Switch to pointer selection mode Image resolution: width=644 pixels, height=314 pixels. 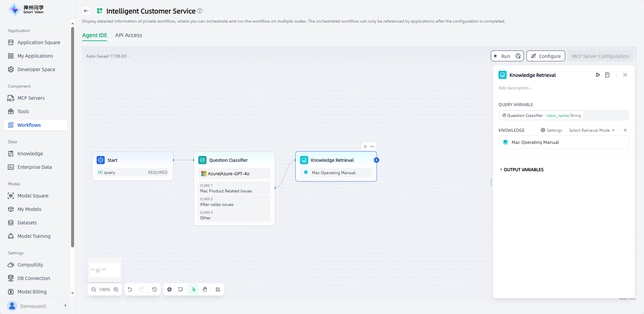[194, 289]
